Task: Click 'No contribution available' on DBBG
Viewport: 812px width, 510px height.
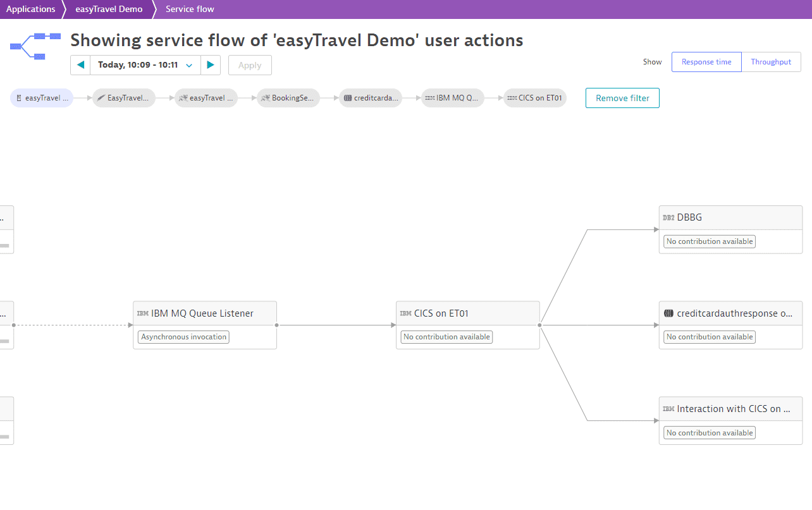Action: point(710,241)
